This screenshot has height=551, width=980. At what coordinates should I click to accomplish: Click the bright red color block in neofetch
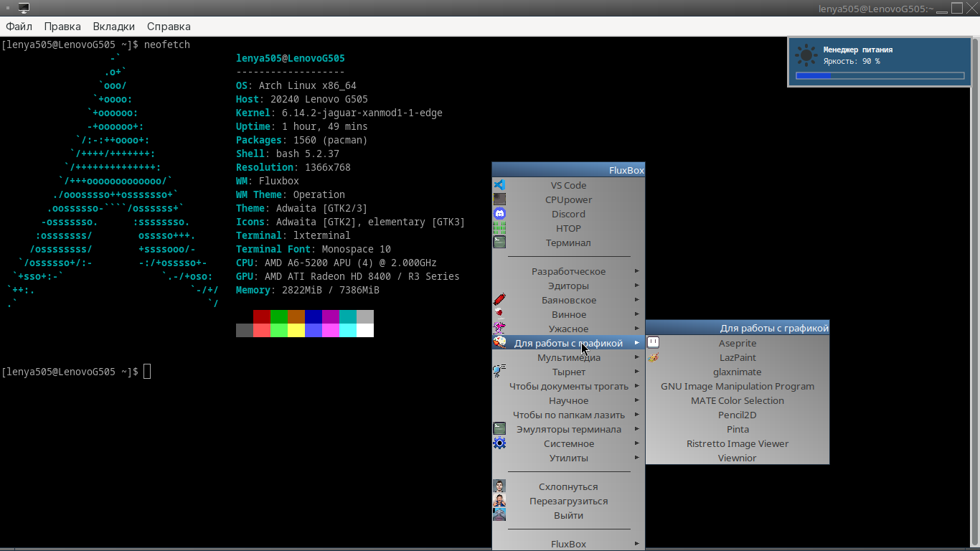[262, 330]
